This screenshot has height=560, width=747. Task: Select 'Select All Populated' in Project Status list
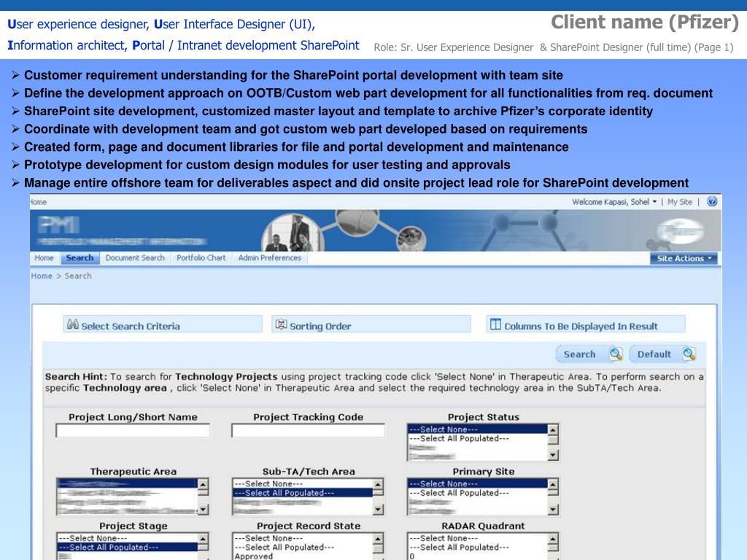point(477,438)
